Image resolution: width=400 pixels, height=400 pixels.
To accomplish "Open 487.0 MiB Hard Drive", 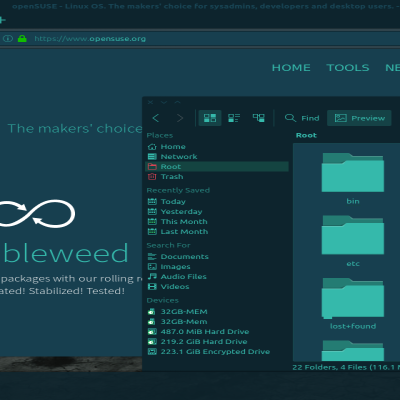I will point(217,332).
